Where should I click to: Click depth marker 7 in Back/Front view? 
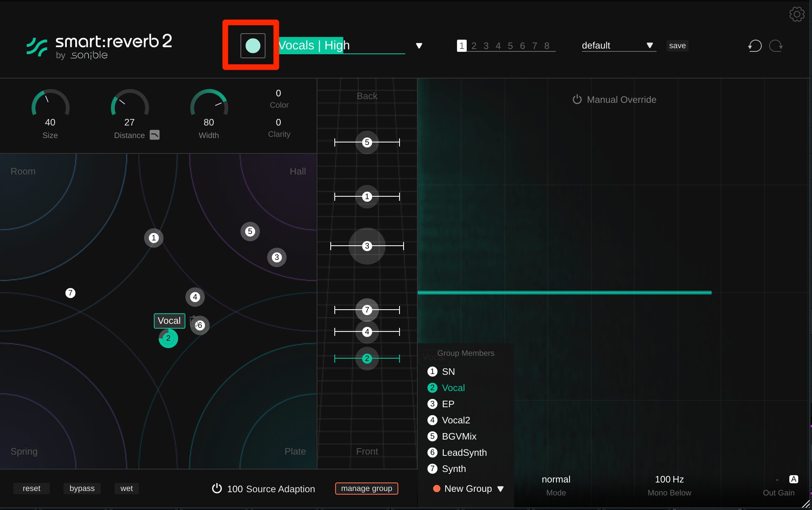coord(367,310)
